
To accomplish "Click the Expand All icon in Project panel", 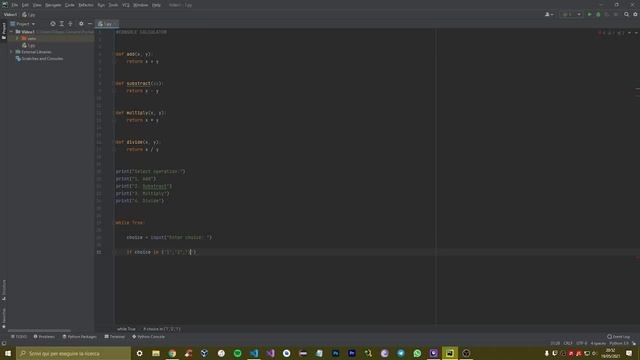I will 62,24.
